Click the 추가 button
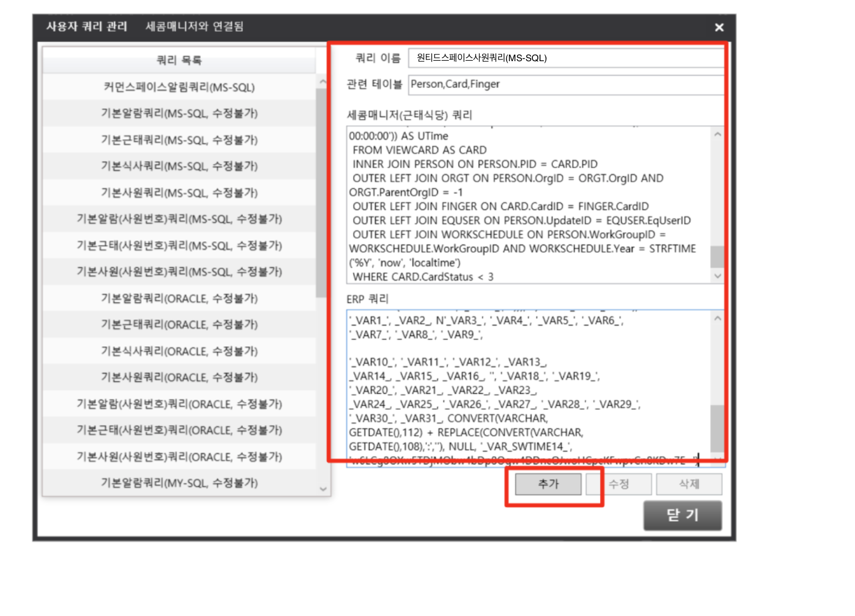The height and width of the screenshot is (616, 855). (x=548, y=484)
